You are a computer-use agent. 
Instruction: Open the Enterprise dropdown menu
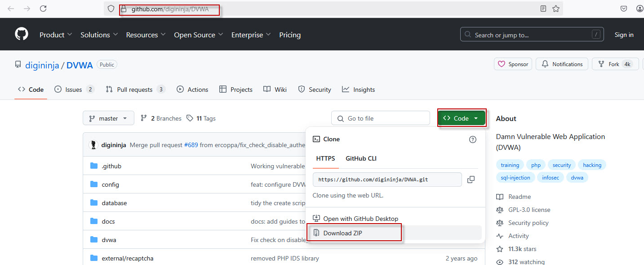pos(251,35)
